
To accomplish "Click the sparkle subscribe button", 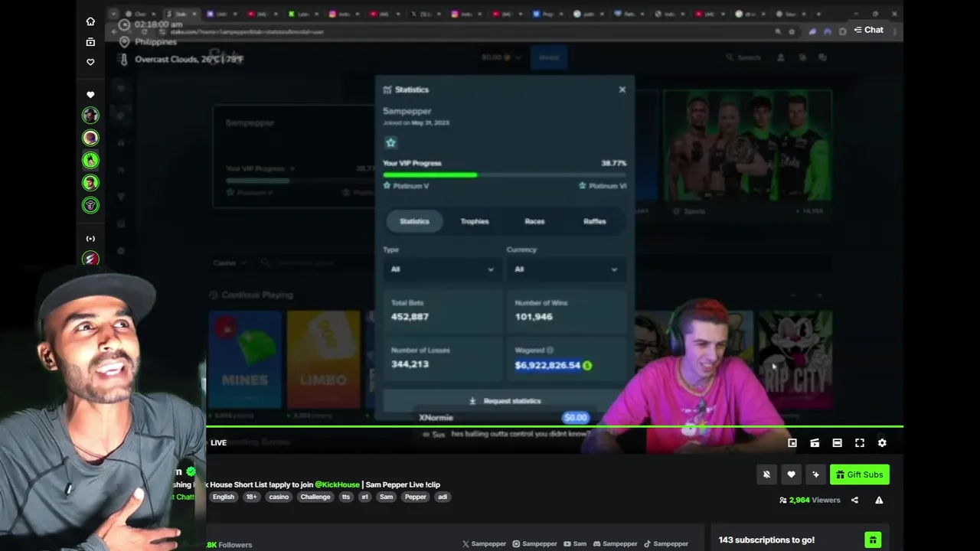I will (815, 474).
